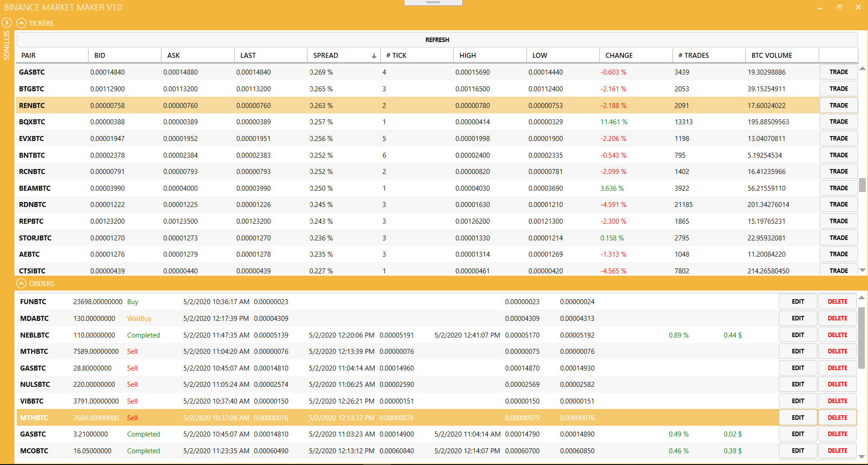Edit the MTHBTC 7589 order
The image size is (868, 465).
(x=798, y=351)
